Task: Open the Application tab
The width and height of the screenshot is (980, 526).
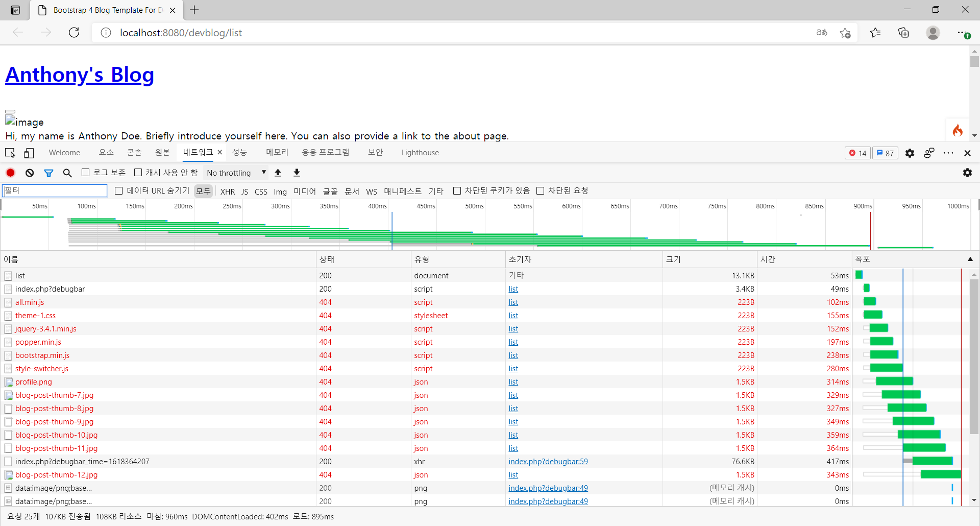Action: point(326,153)
